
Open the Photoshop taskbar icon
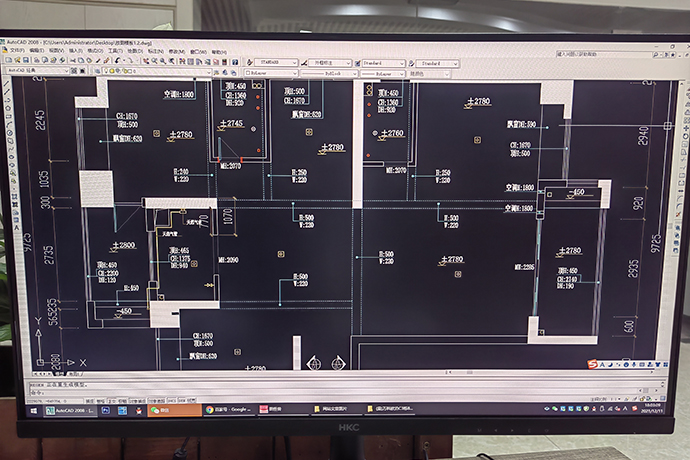click(x=106, y=410)
